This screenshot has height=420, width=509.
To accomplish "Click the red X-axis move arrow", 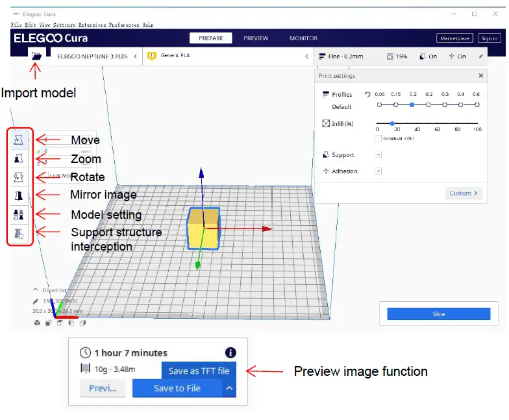I will click(x=267, y=229).
